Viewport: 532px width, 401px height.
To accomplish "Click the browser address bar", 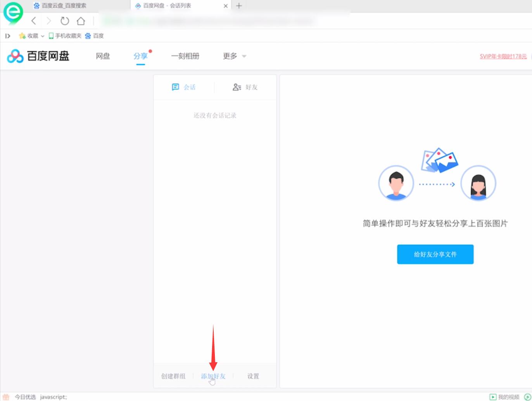I will coord(225,21).
